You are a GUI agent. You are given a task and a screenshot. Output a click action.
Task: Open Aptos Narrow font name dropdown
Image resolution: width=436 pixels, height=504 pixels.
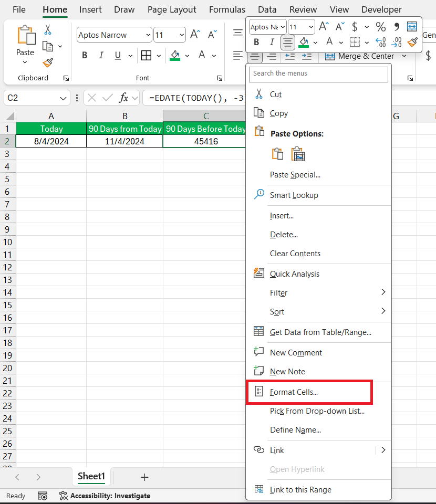pos(148,35)
